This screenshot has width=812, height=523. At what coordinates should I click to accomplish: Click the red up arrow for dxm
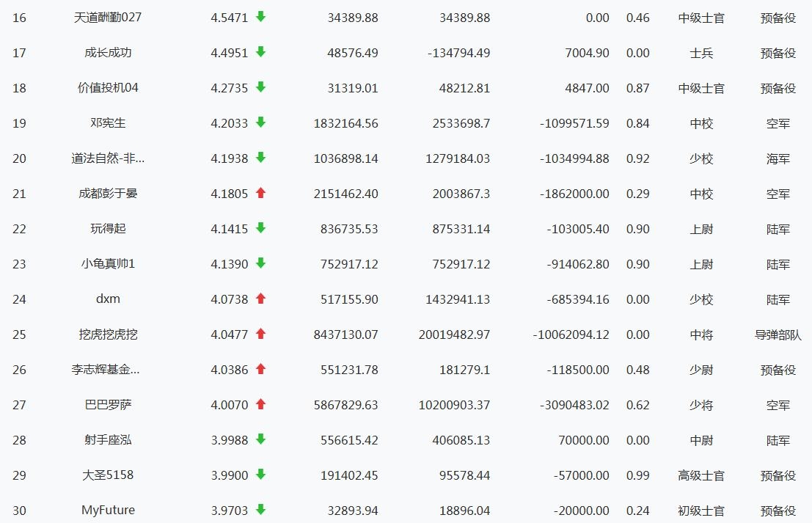tap(260, 299)
